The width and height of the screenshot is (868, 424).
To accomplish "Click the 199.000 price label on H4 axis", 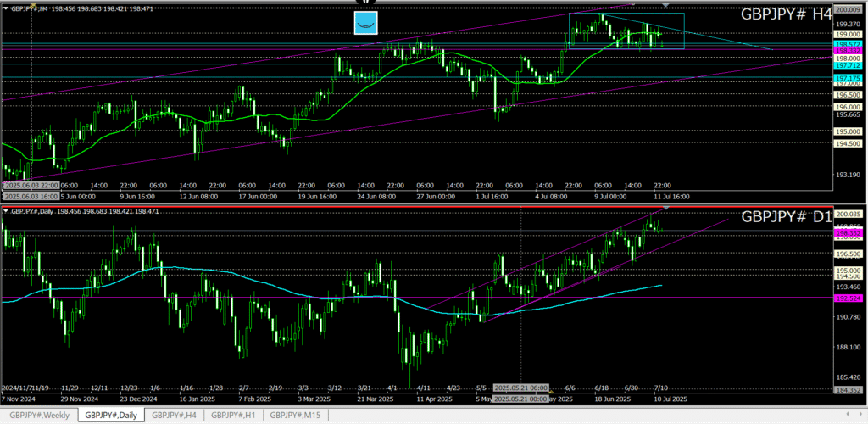I will click(x=848, y=34).
